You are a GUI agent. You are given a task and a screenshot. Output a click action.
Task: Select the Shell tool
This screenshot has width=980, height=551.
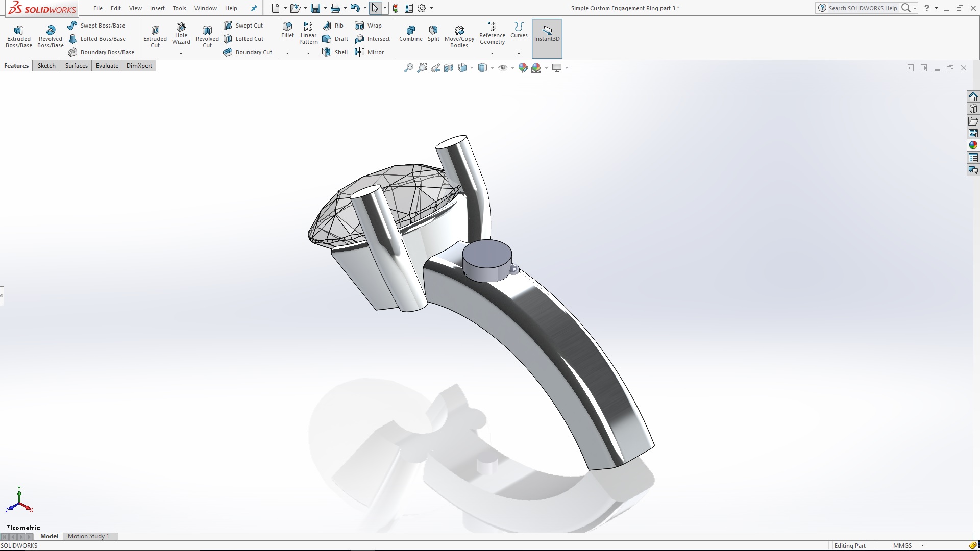335,52
